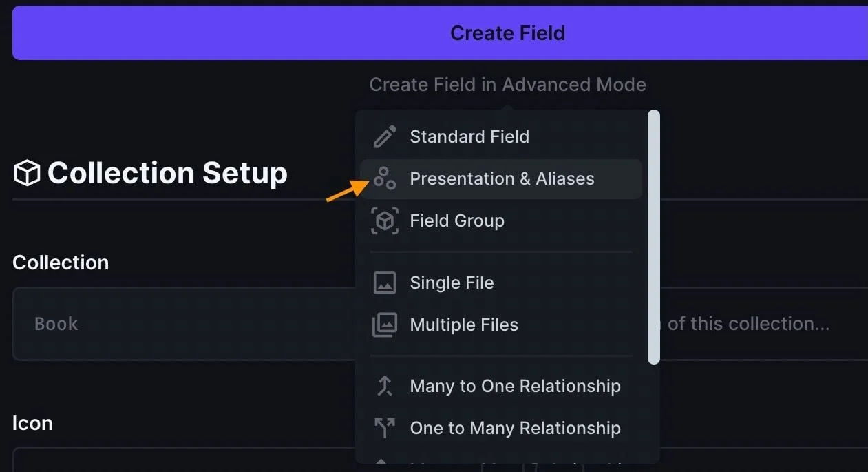This screenshot has width=868, height=472.
Task: Click the split arrow icon for One to Many
Action: coord(385,428)
